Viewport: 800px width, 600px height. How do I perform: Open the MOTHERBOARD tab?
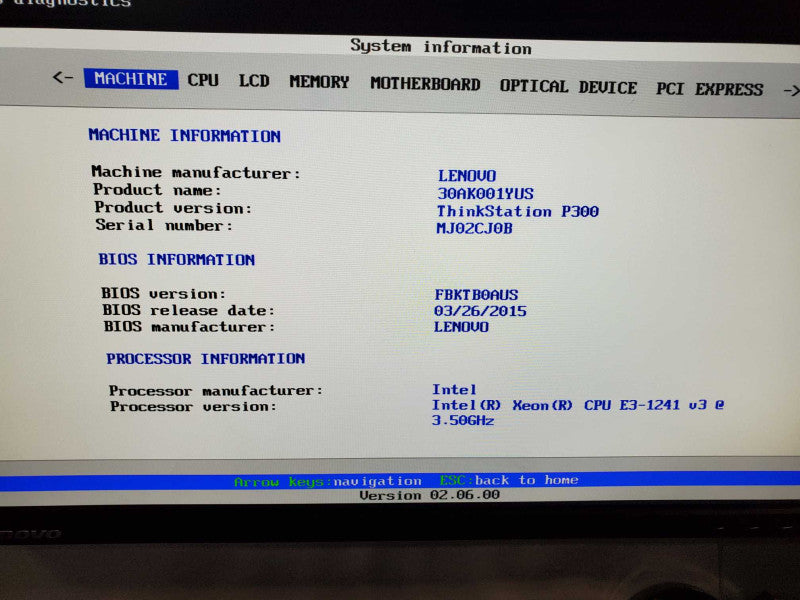426,84
